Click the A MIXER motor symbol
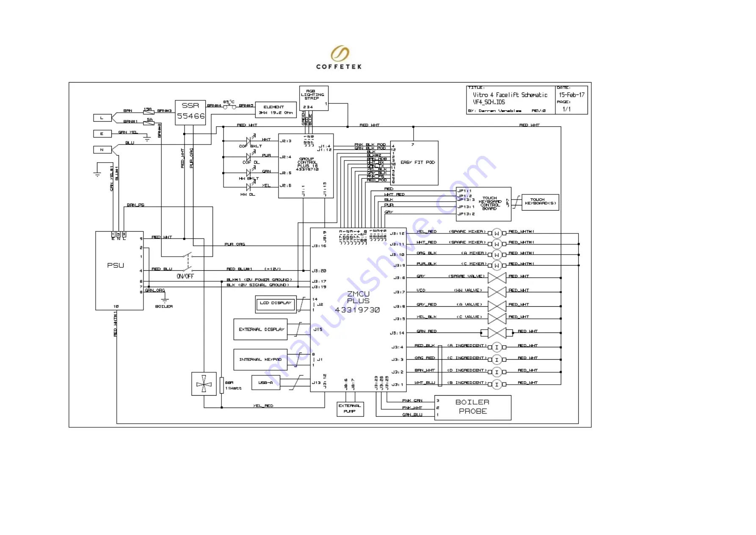Image resolution: width=756 pixels, height=535 pixels. pos(497,255)
